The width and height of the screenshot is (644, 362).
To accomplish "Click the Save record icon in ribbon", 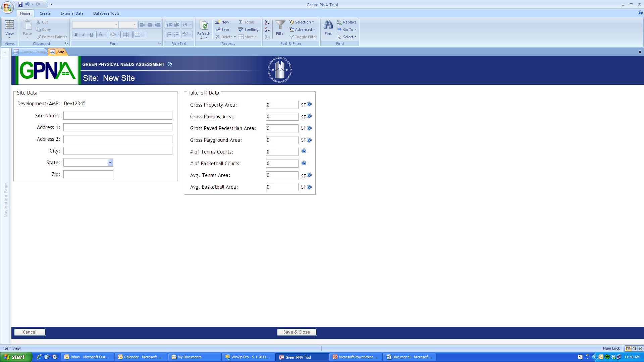I will click(218, 29).
